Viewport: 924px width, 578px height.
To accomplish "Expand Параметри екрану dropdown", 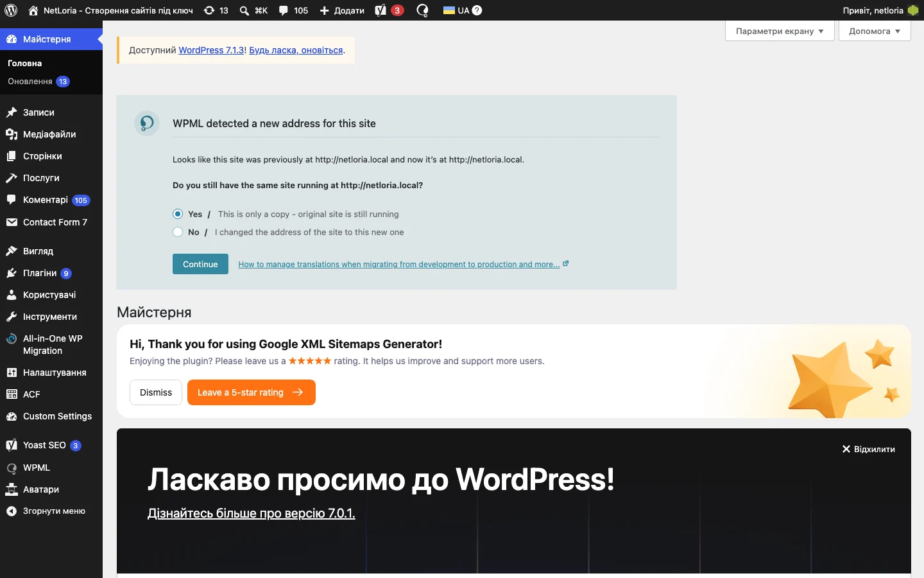I will pos(780,31).
